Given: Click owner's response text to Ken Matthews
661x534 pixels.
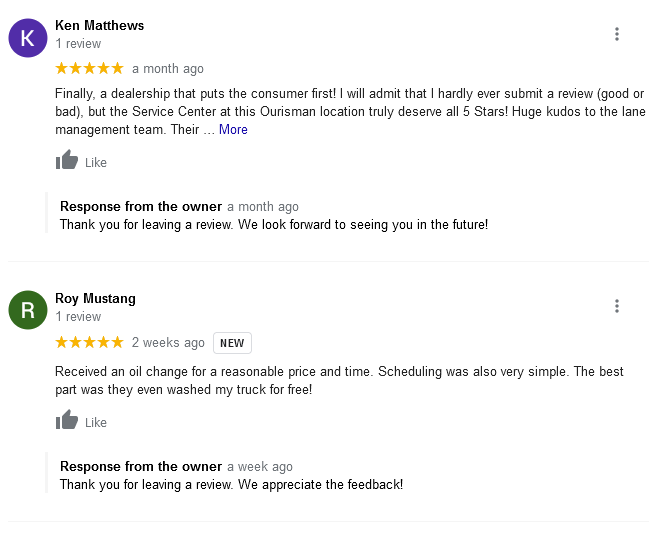Looking at the screenshot, I should click(x=274, y=224).
